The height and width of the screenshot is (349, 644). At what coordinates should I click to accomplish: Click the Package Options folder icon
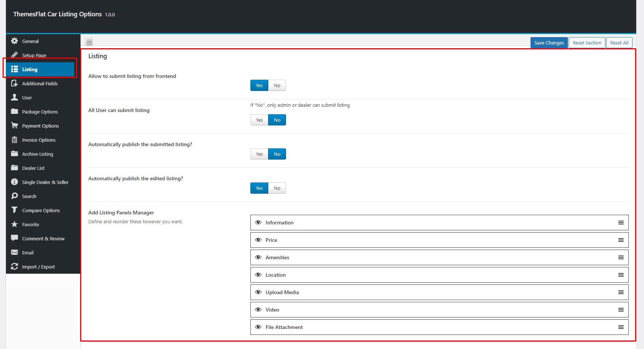(14, 111)
